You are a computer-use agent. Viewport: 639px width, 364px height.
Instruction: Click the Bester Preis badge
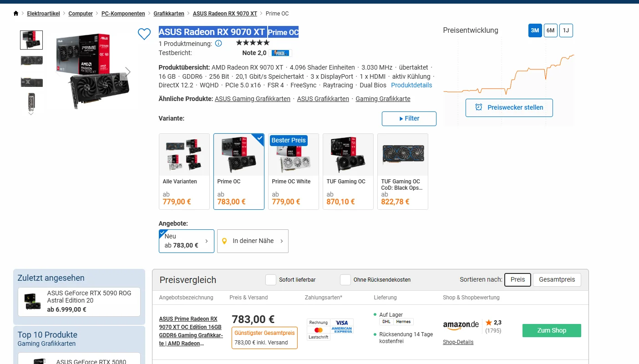point(289,140)
